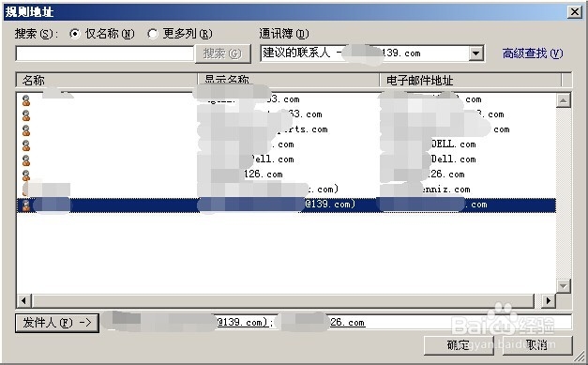Select the 仅名称 radio button
The width and height of the screenshot is (588, 365).
[75, 34]
